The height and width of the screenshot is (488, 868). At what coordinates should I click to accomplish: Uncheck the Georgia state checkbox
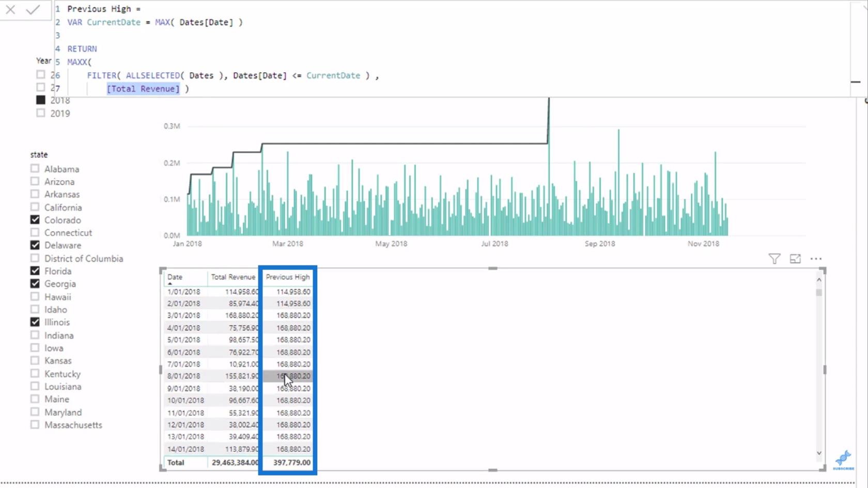[35, 284]
